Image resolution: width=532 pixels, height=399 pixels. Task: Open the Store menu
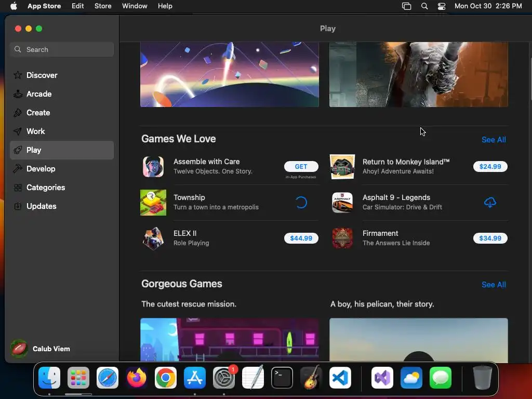point(103,6)
